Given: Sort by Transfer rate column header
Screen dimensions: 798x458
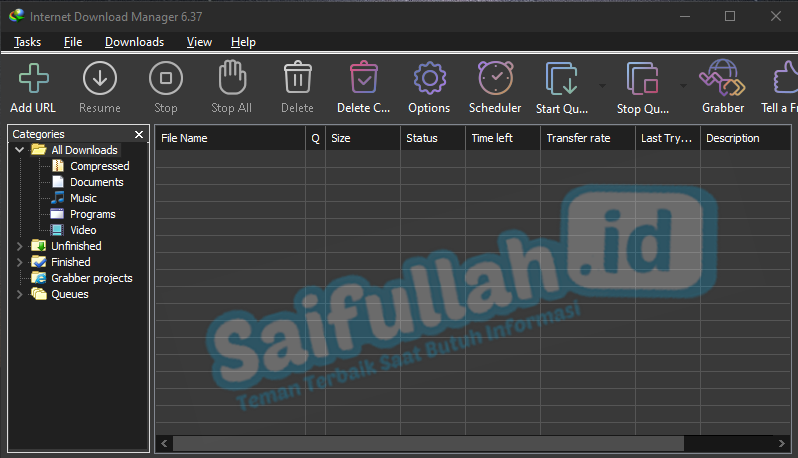Looking at the screenshot, I should [x=588, y=138].
